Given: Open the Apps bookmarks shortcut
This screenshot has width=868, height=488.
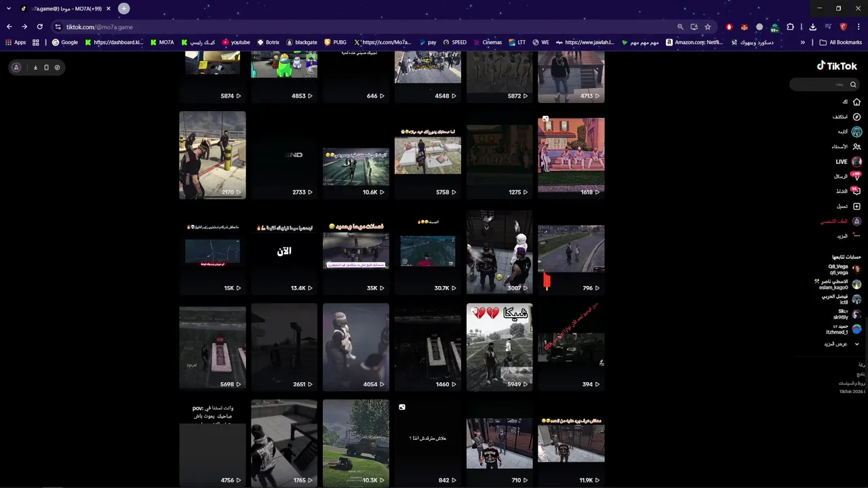Looking at the screenshot, I should point(16,42).
